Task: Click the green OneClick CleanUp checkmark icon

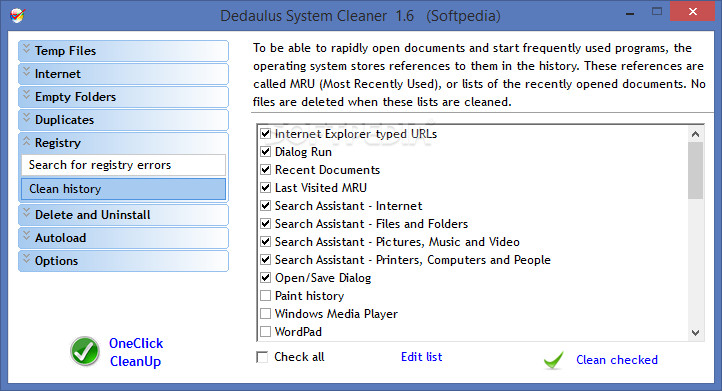Action: 85,351
